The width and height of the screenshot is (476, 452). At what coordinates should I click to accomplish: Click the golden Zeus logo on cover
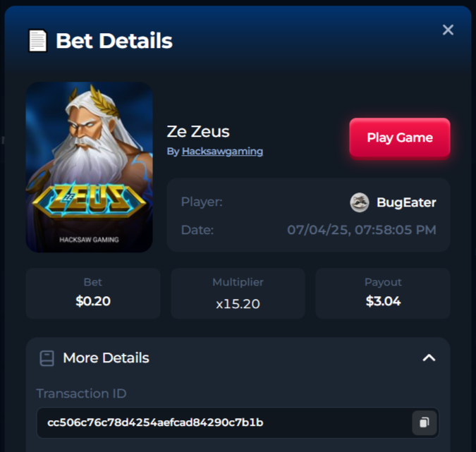[x=89, y=199]
